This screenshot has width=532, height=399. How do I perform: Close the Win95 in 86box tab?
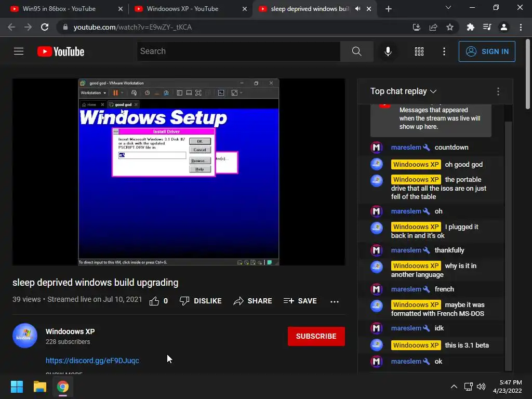click(121, 9)
